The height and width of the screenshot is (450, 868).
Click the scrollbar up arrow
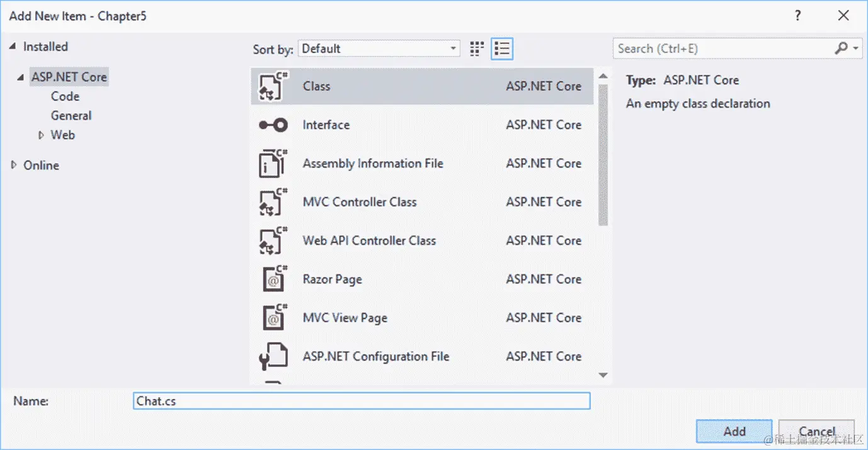[603, 76]
